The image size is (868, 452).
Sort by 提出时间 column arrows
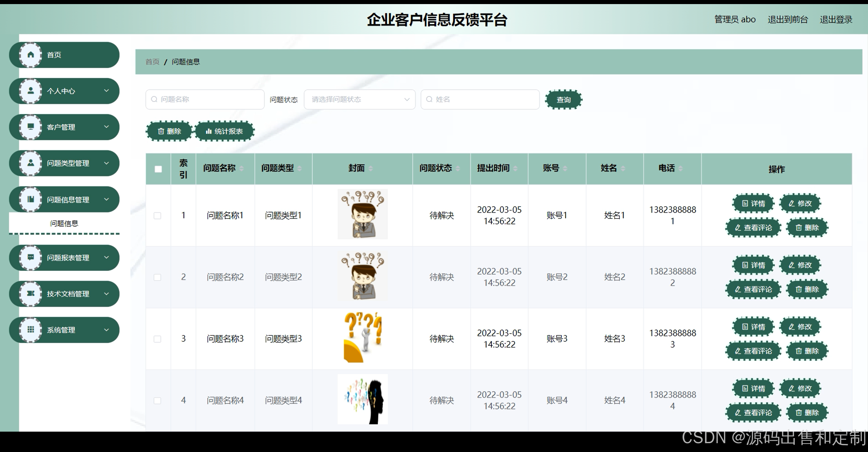coord(515,168)
